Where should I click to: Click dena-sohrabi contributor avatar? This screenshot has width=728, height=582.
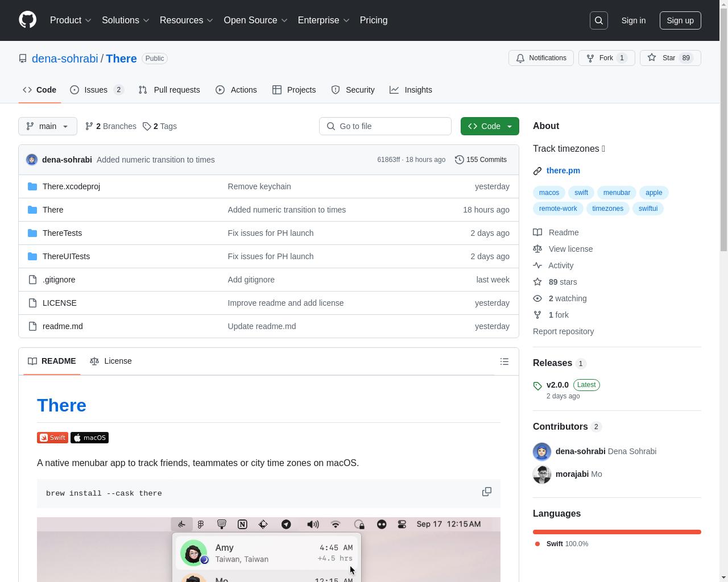click(542, 451)
